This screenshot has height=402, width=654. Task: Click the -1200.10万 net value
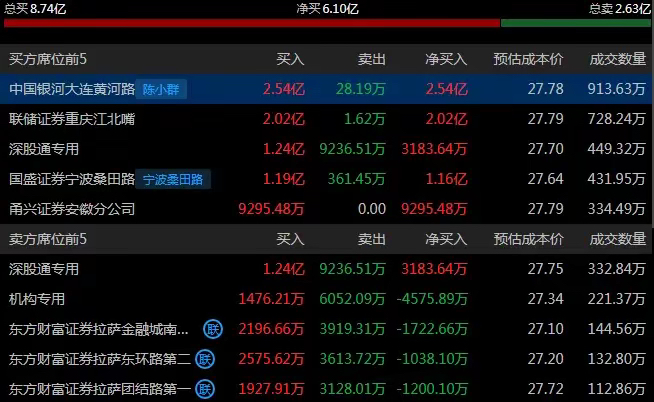(432, 389)
